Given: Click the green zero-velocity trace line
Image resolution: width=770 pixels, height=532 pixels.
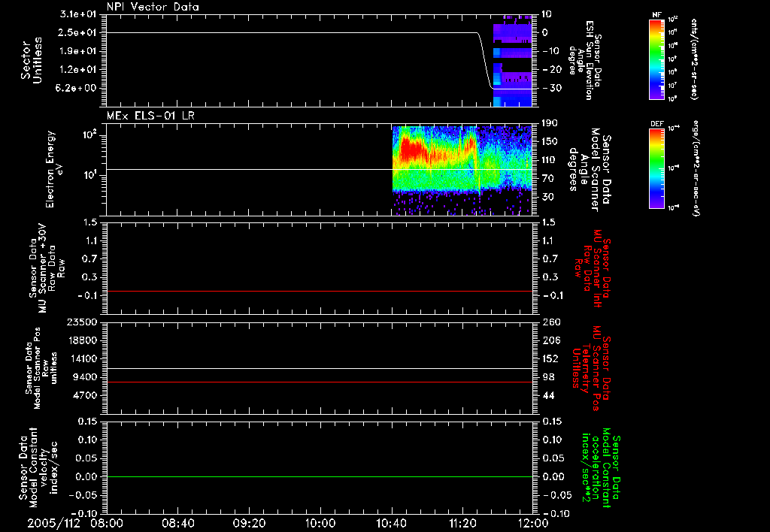Looking at the screenshot, I should tap(320, 476).
